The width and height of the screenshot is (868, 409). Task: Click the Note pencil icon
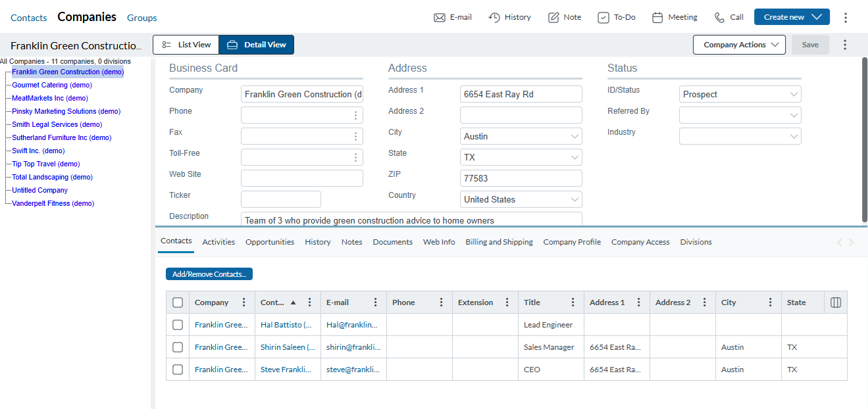[553, 18]
